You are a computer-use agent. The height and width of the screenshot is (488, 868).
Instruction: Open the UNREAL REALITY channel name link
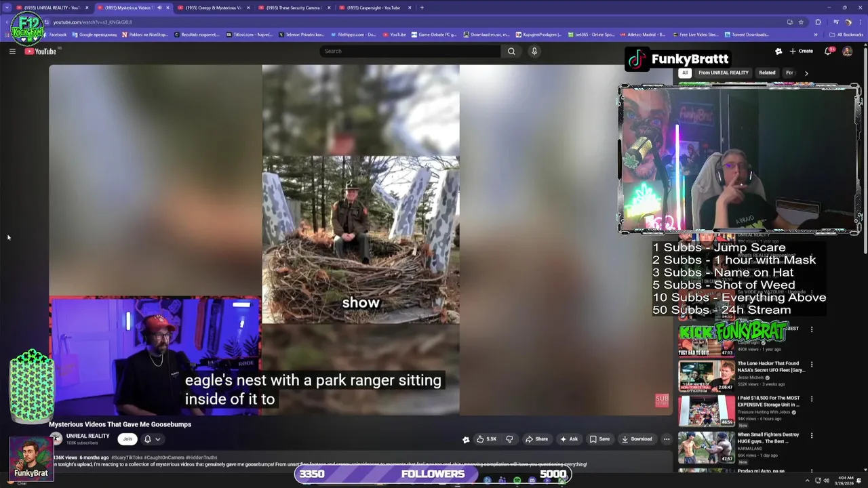point(87,436)
